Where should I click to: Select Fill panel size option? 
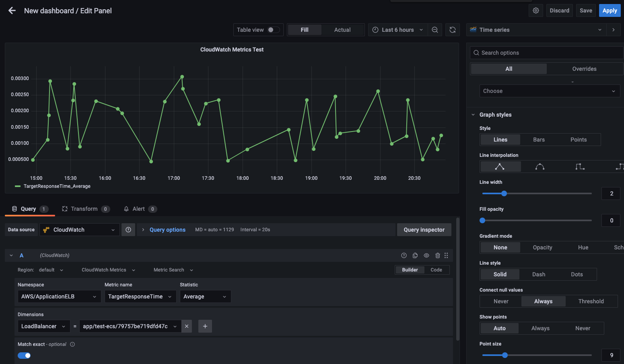[305, 30]
